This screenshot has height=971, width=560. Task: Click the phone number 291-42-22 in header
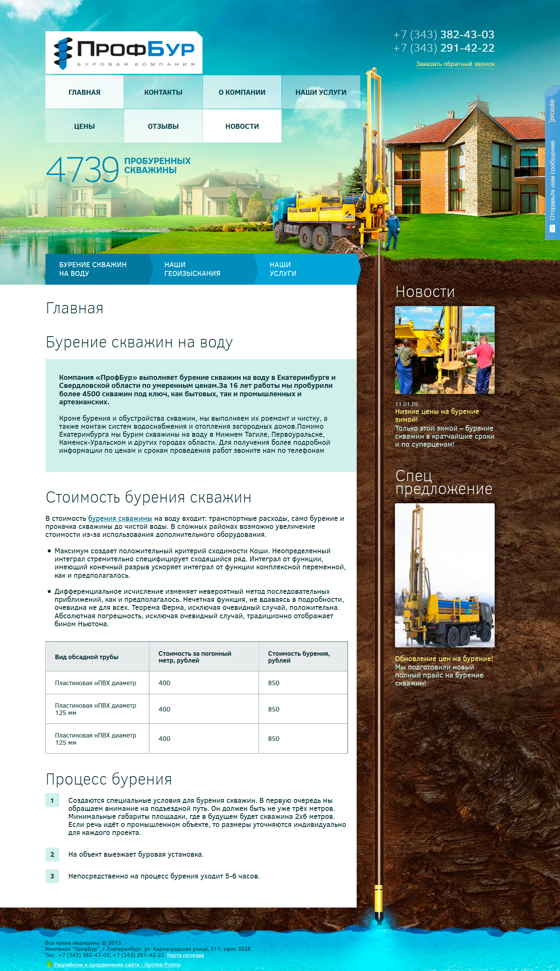point(444,48)
